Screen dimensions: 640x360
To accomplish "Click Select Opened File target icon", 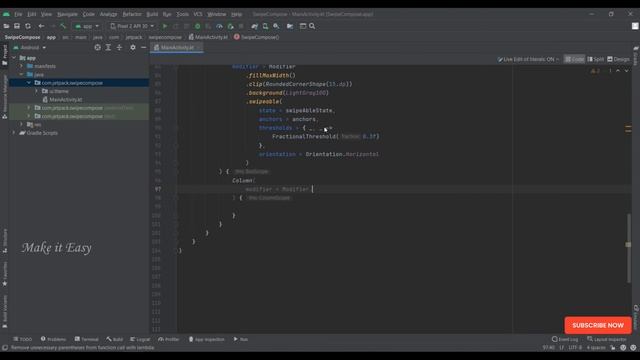I will click(97, 48).
